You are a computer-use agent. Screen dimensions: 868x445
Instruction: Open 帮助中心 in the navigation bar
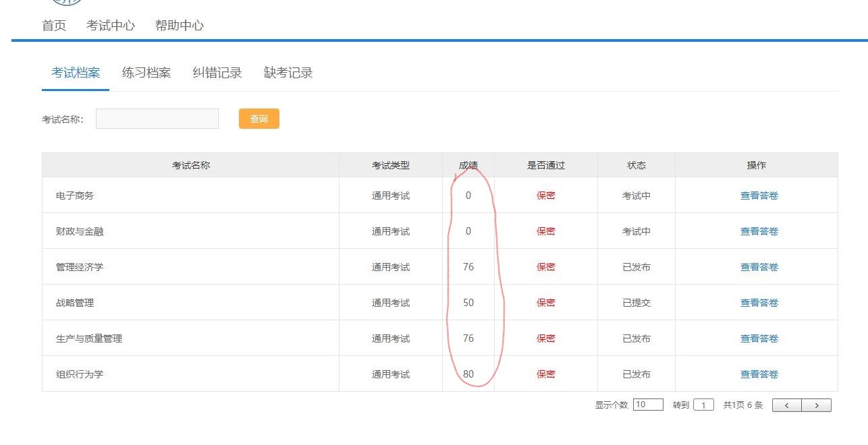tap(180, 26)
